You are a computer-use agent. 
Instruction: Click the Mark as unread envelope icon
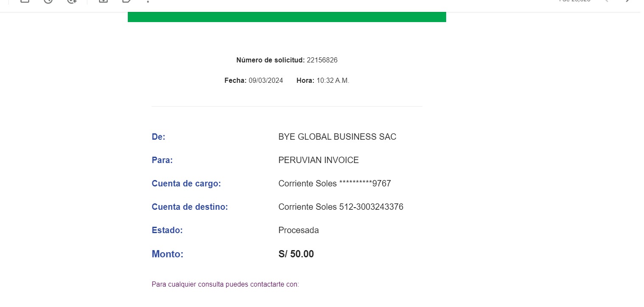coord(25,1)
